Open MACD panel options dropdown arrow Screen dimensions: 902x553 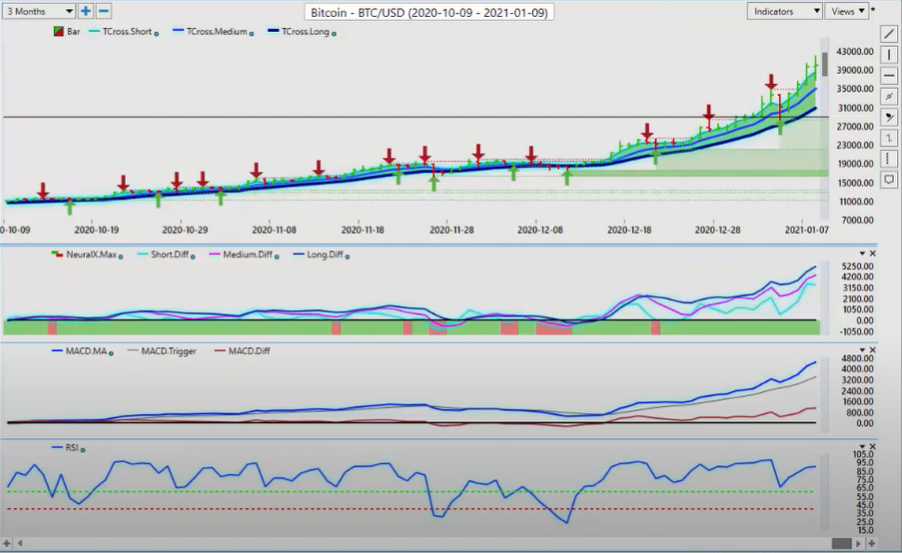[862, 350]
